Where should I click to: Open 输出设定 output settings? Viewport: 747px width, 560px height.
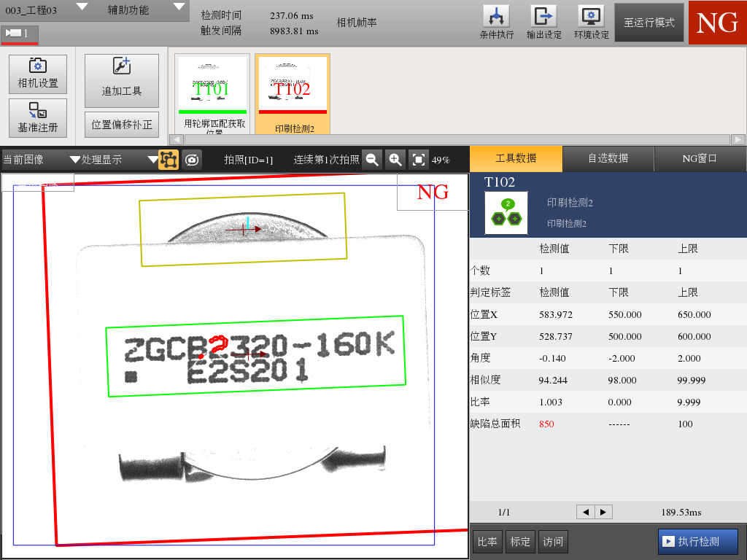click(x=543, y=22)
